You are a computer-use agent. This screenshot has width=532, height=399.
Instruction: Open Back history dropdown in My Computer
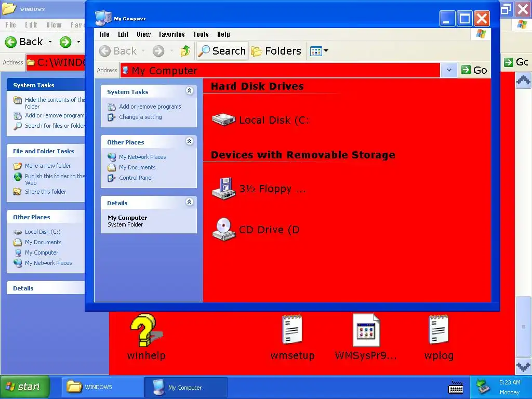pos(143,51)
